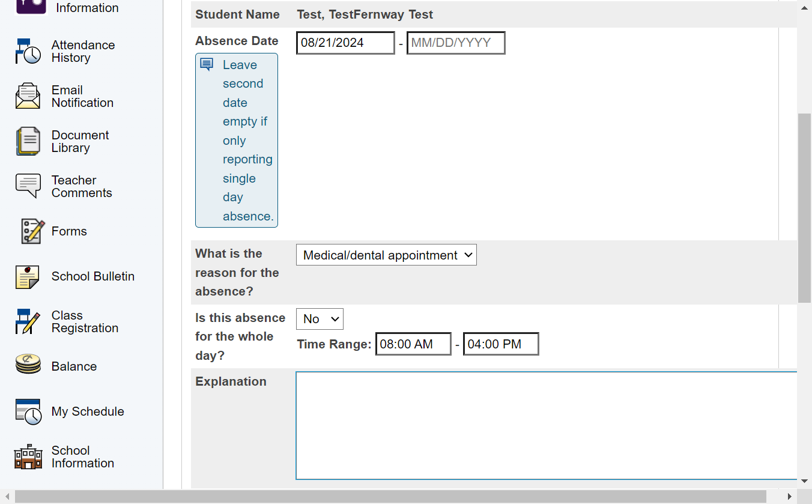Click the "Explanation" label

point(231,381)
